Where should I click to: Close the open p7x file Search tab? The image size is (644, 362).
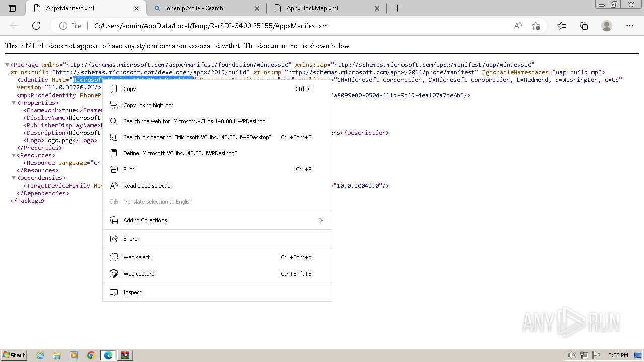(257, 8)
